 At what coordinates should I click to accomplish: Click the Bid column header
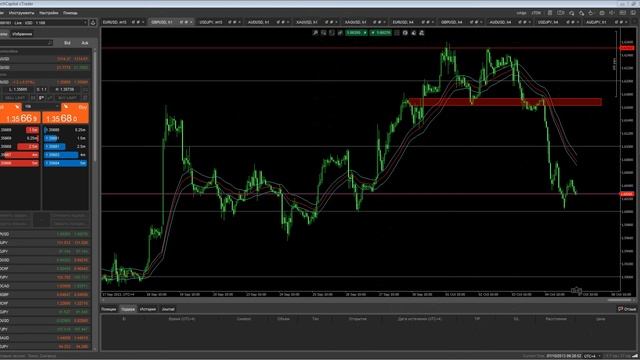67,43
